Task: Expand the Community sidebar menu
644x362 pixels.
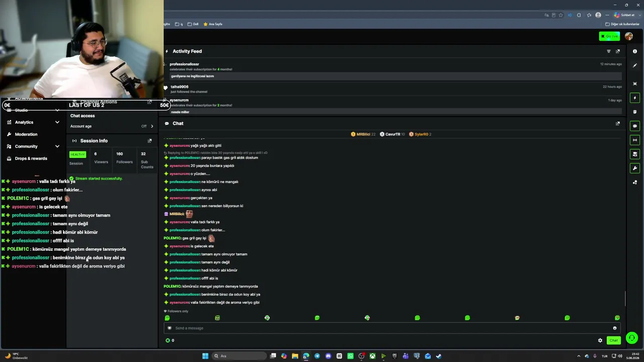Action: (57, 146)
